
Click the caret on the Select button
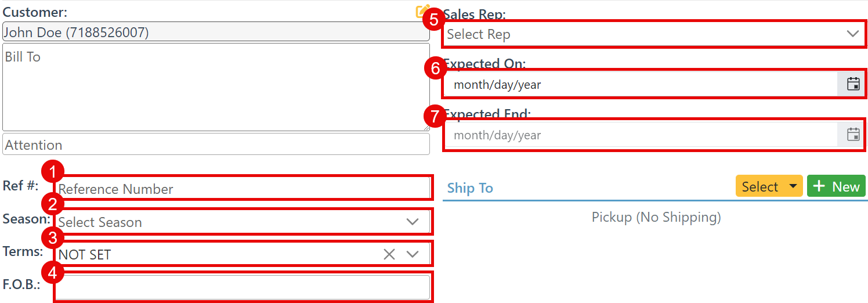click(x=793, y=187)
